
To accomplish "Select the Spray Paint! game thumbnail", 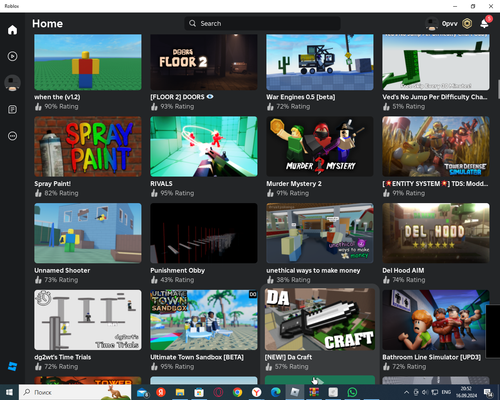I will click(88, 146).
